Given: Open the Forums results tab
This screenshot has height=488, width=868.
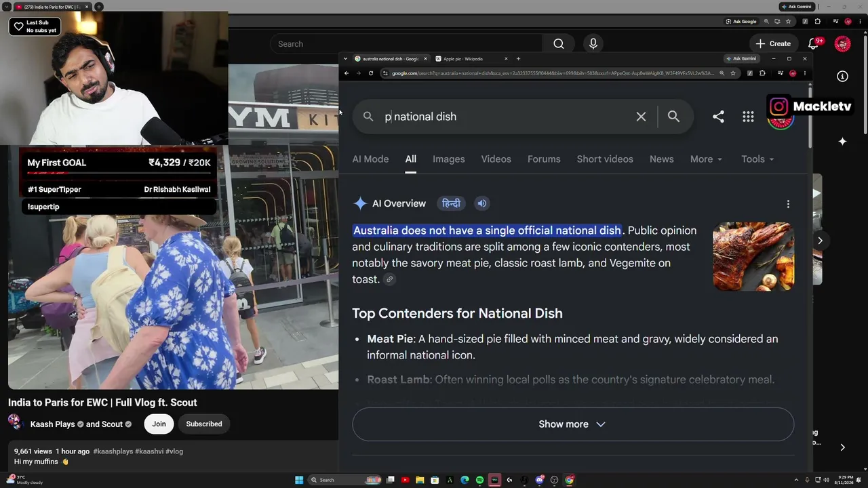Looking at the screenshot, I should tap(544, 159).
